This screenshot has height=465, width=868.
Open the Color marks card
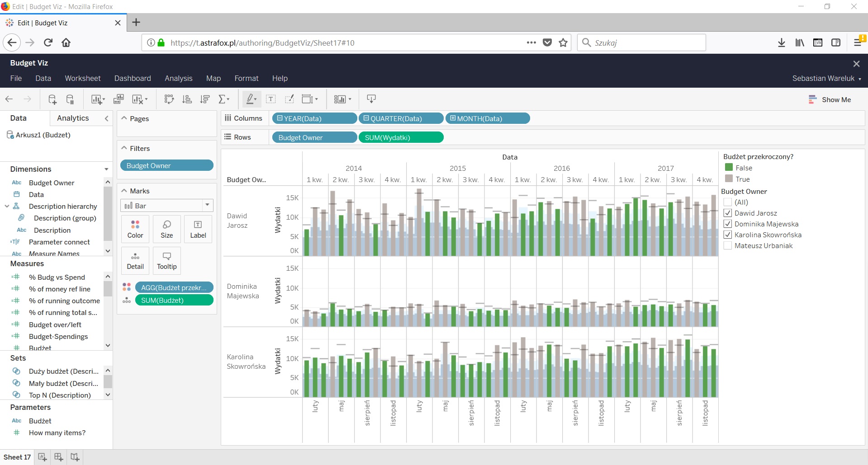[x=135, y=229]
